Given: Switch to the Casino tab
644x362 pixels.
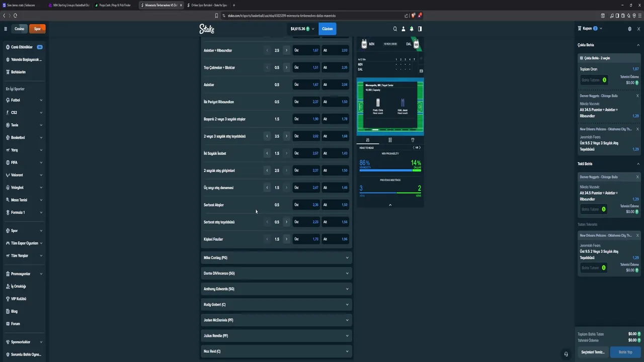Looking at the screenshot, I should point(20,29).
